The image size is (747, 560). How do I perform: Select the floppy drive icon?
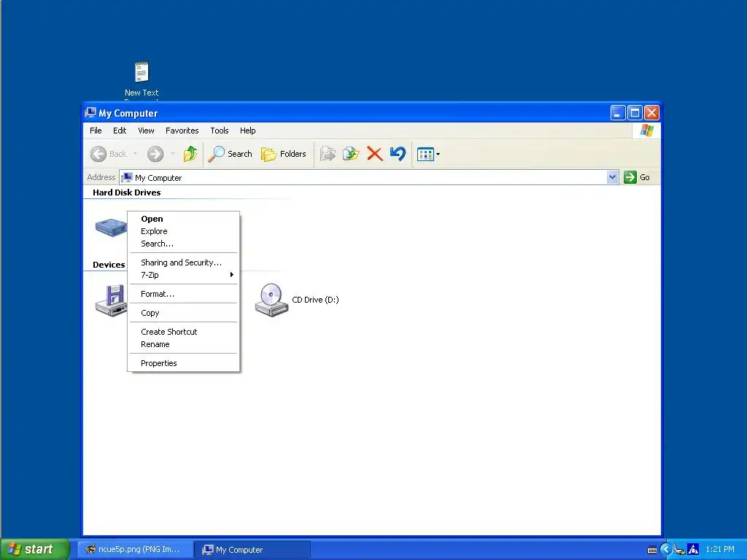point(111,300)
